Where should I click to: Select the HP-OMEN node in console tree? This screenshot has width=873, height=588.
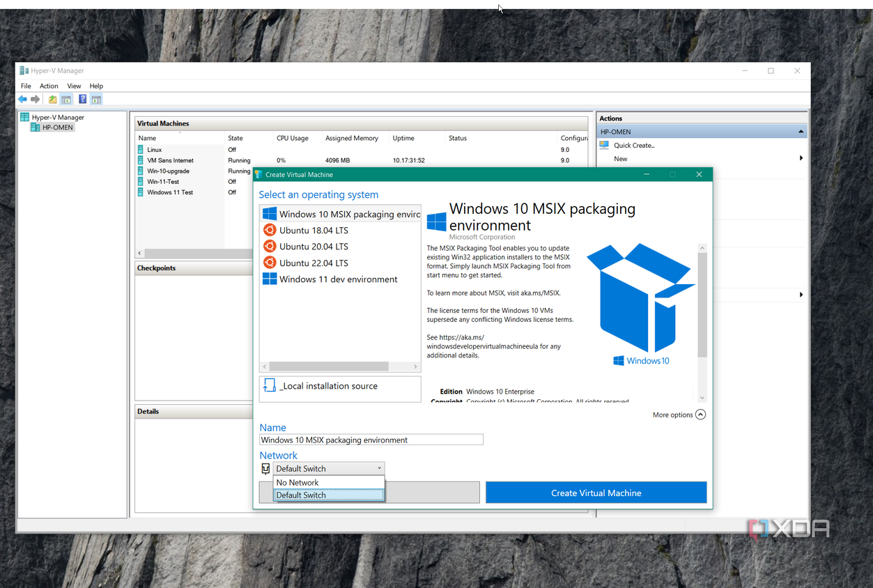tap(57, 127)
